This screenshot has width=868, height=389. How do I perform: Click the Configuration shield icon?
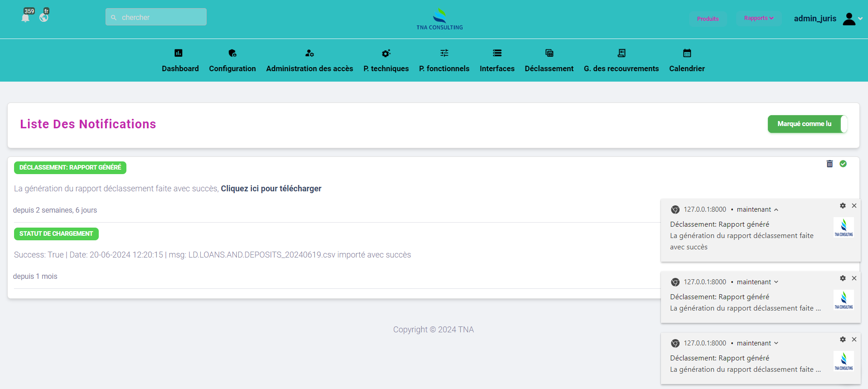point(232,53)
